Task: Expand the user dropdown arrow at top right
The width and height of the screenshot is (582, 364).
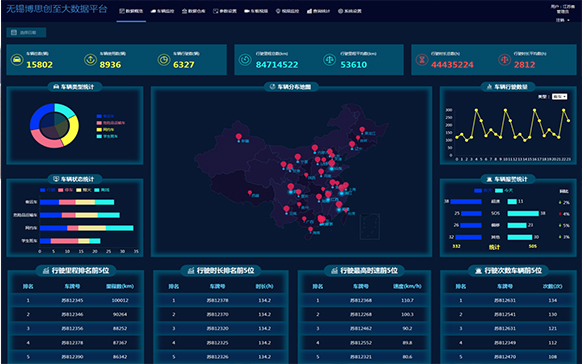Action: (x=568, y=20)
